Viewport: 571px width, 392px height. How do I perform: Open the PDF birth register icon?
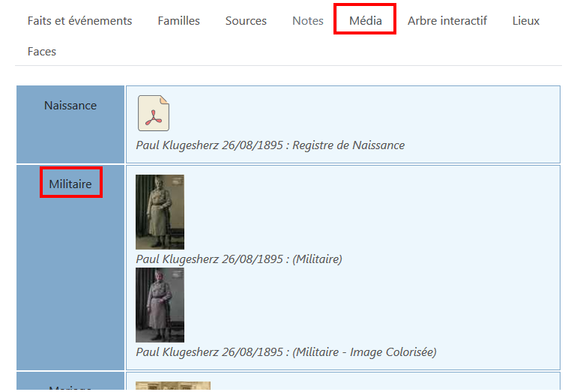coord(154,114)
